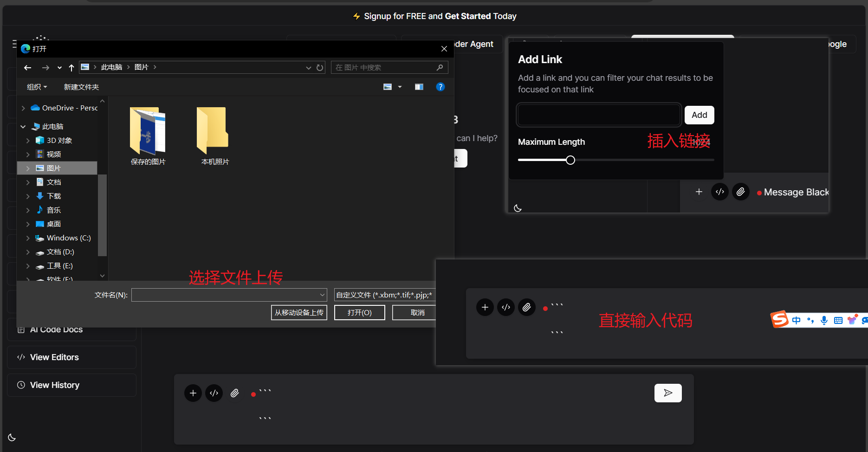Open address bar path dropdown chevron
The width and height of the screenshot is (868, 452).
point(309,68)
